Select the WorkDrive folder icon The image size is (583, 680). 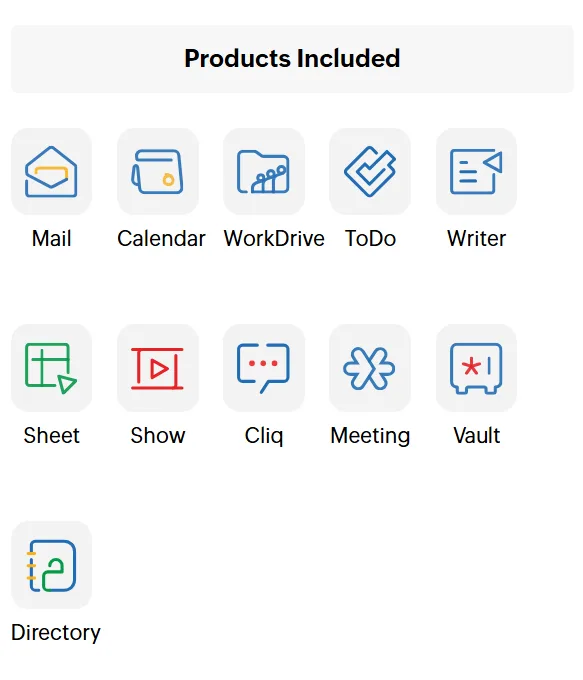pos(264,171)
